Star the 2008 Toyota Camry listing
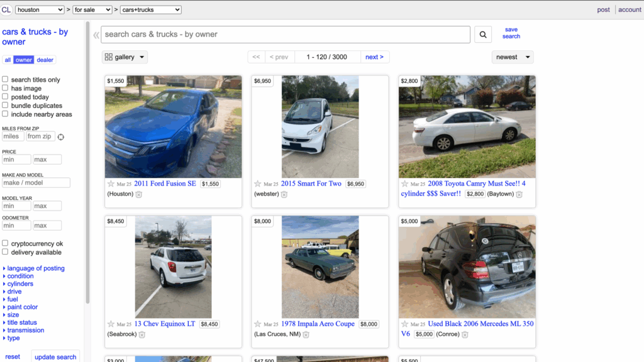 pyautogui.click(x=404, y=184)
